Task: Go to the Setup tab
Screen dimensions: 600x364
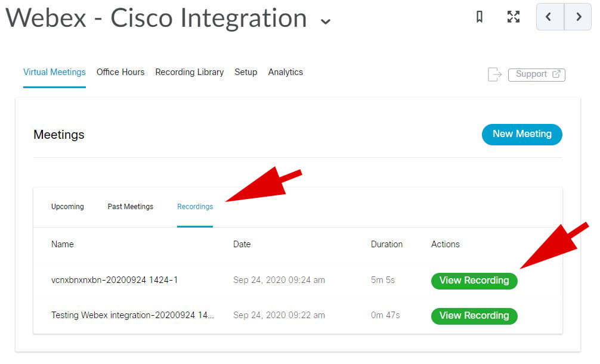Action: [x=246, y=72]
